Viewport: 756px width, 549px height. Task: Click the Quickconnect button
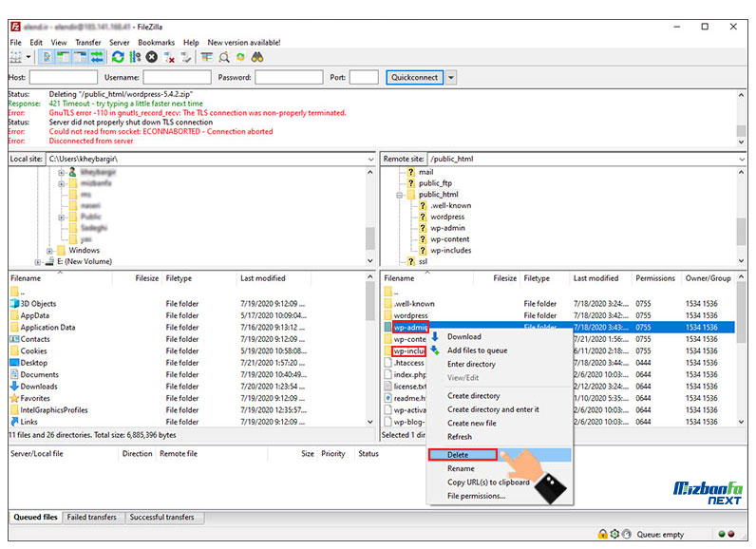(x=414, y=77)
